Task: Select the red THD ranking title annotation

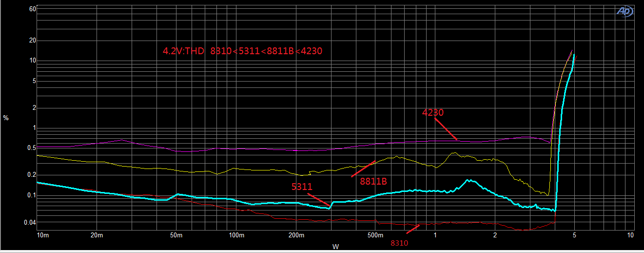Action: click(242, 50)
